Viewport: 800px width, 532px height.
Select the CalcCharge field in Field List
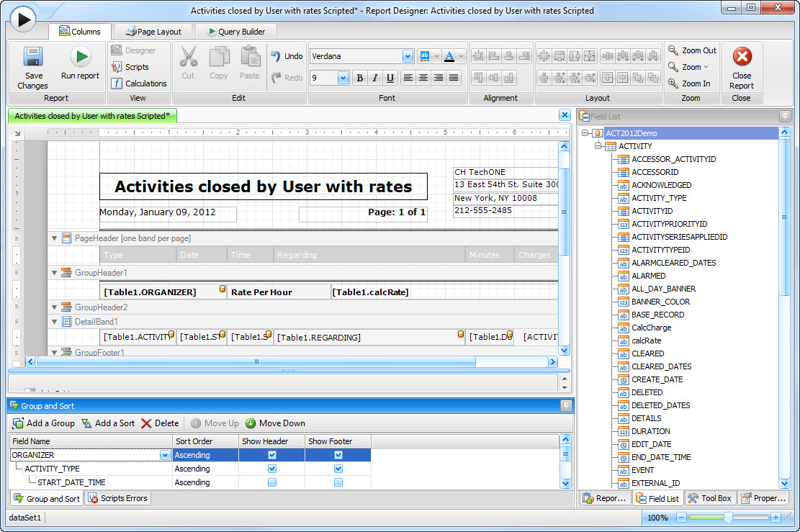coord(652,328)
